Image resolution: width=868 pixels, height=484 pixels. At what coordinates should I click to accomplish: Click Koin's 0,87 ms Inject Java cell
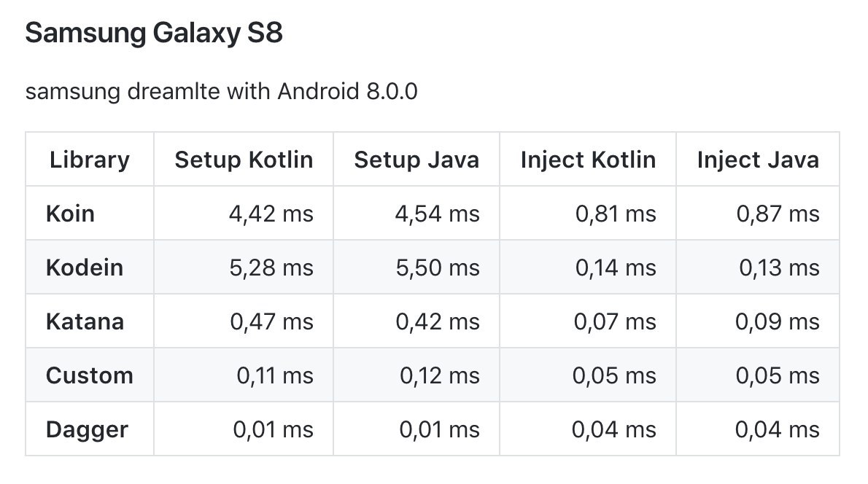tap(778, 214)
